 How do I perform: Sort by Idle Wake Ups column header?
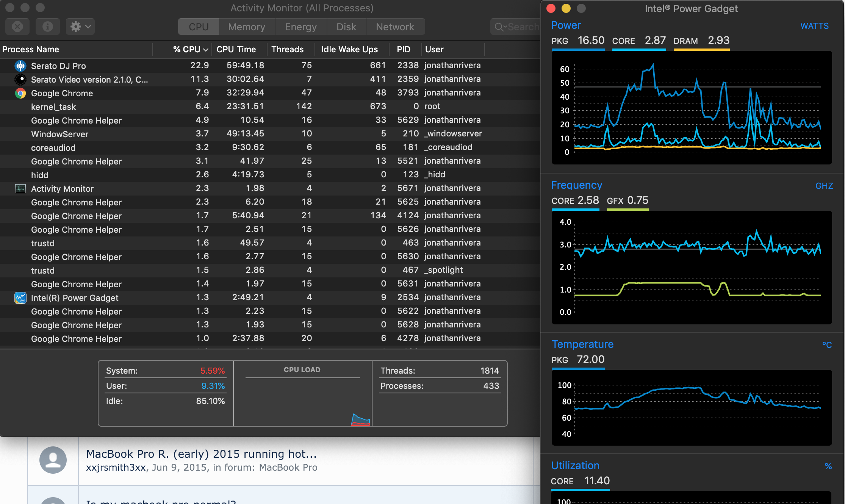[x=349, y=49]
